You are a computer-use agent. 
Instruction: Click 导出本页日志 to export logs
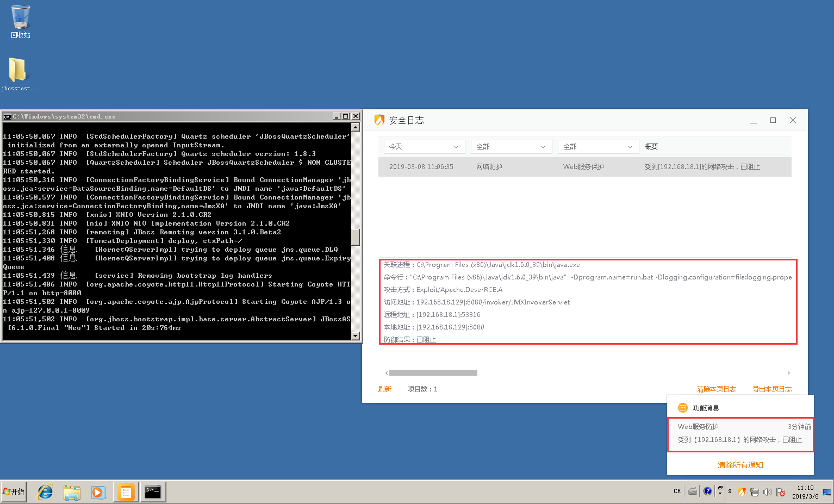coord(771,389)
